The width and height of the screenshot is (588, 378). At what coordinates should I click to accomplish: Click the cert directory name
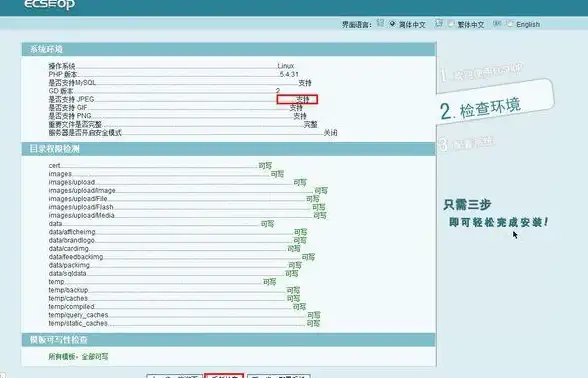54,165
